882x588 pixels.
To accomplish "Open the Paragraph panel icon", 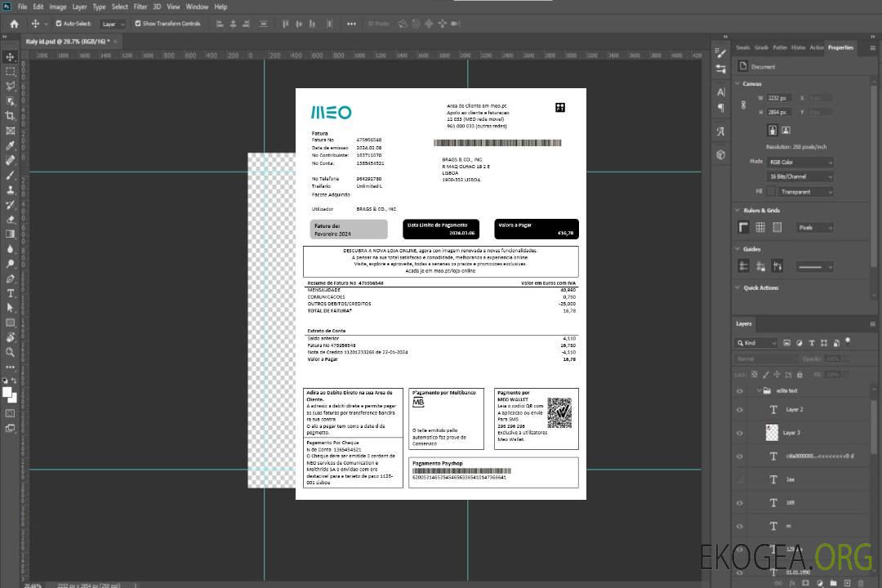I will pyautogui.click(x=721, y=108).
